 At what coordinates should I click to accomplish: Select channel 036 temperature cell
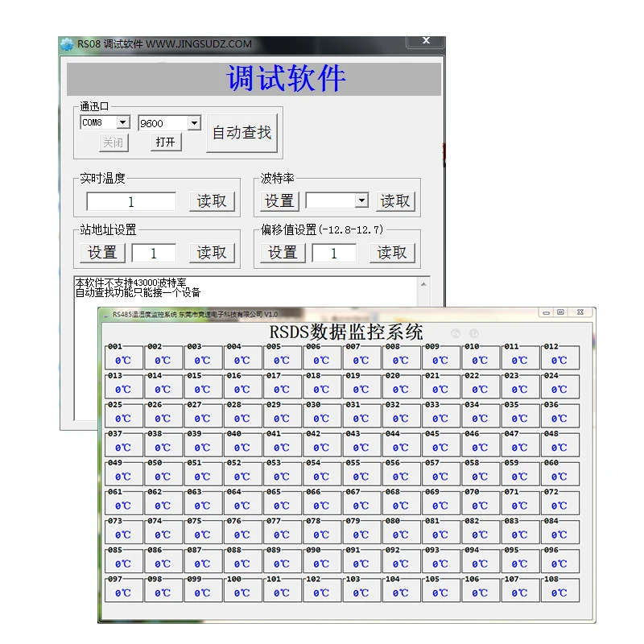coord(559,416)
